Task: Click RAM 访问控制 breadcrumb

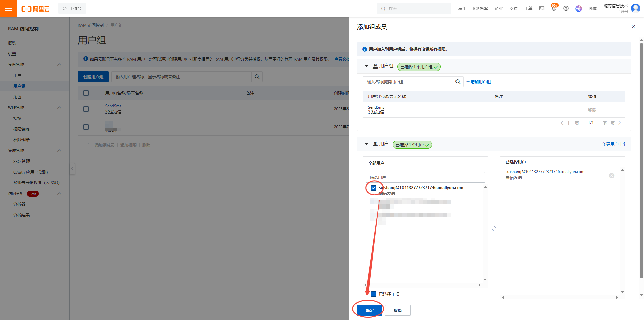Action: (91, 25)
